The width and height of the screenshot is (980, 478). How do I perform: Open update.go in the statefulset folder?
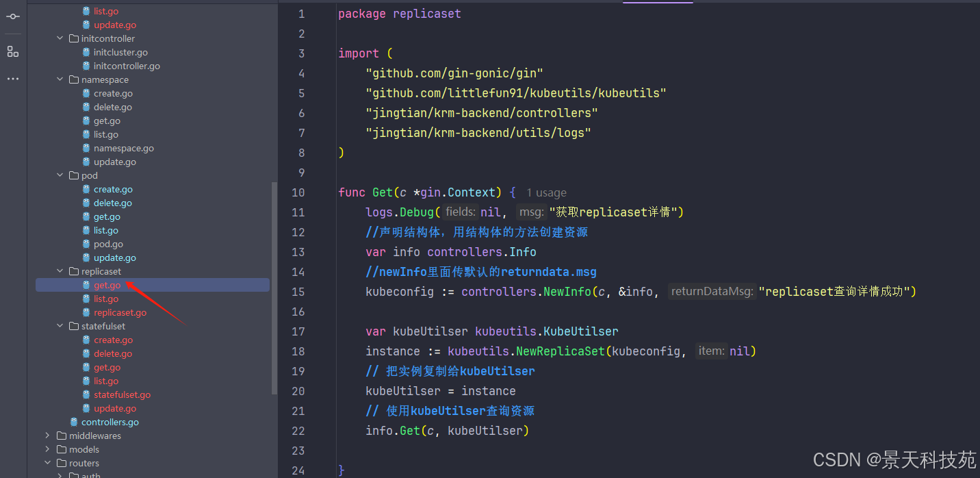(x=115, y=408)
